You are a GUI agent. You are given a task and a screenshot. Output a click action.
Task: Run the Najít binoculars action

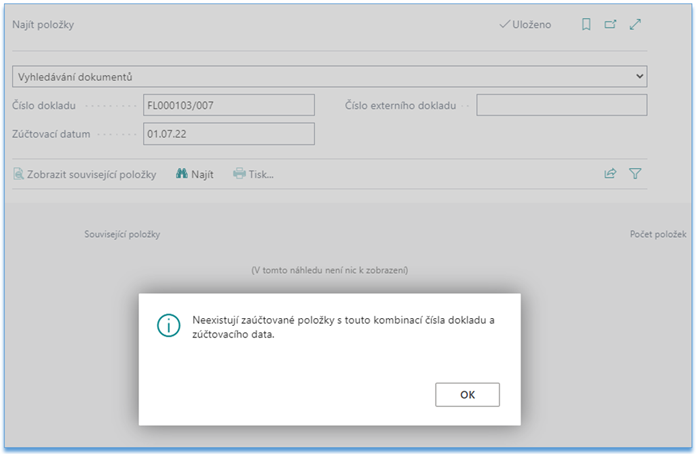pos(195,174)
